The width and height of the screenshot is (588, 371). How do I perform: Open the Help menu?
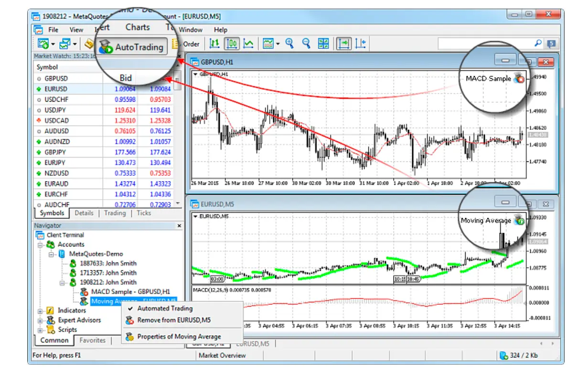point(221,30)
